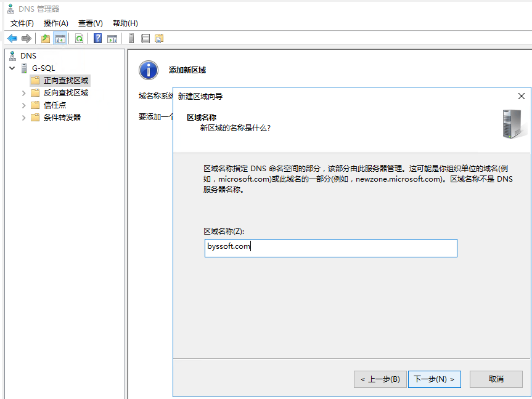The image size is (532, 399).
Task: Click the green Refresh toolbar icon
Action: click(x=79, y=39)
